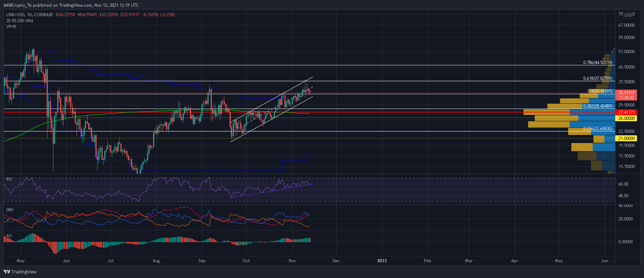This screenshot has height=278, width=644.
Task: Click the red 27.41171 price line tag
Action: click(626, 112)
